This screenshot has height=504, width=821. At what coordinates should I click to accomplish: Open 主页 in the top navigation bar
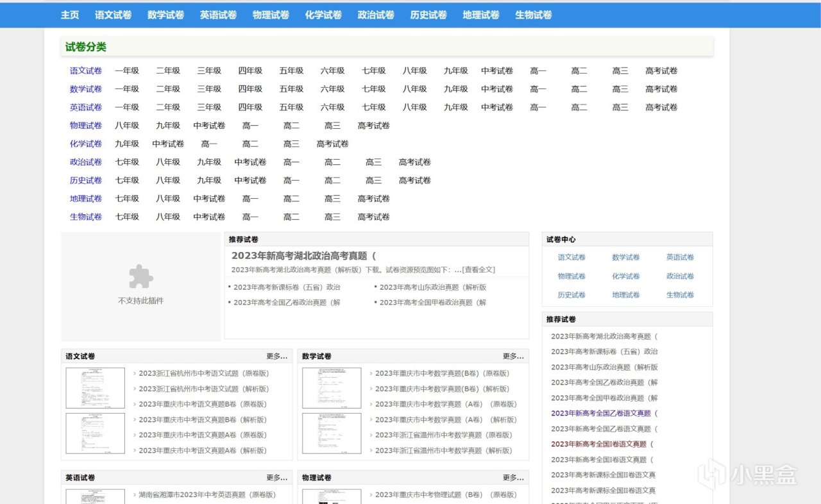tap(70, 15)
